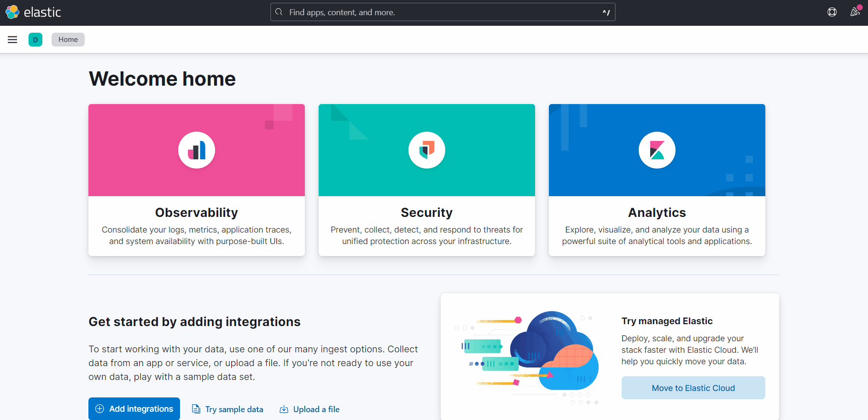Image resolution: width=868 pixels, height=420 pixels.
Task: Open the Security card title
Action: coord(427,212)
